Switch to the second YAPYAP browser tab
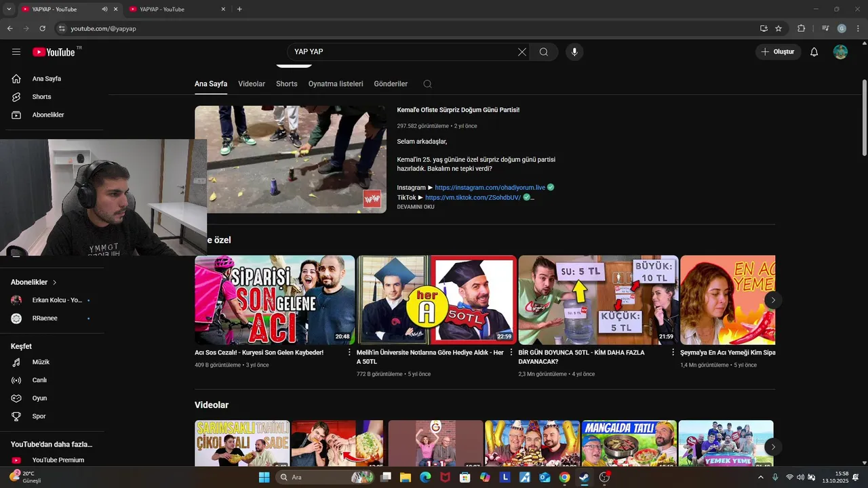The image size is (868, 488). click(176, 9)
